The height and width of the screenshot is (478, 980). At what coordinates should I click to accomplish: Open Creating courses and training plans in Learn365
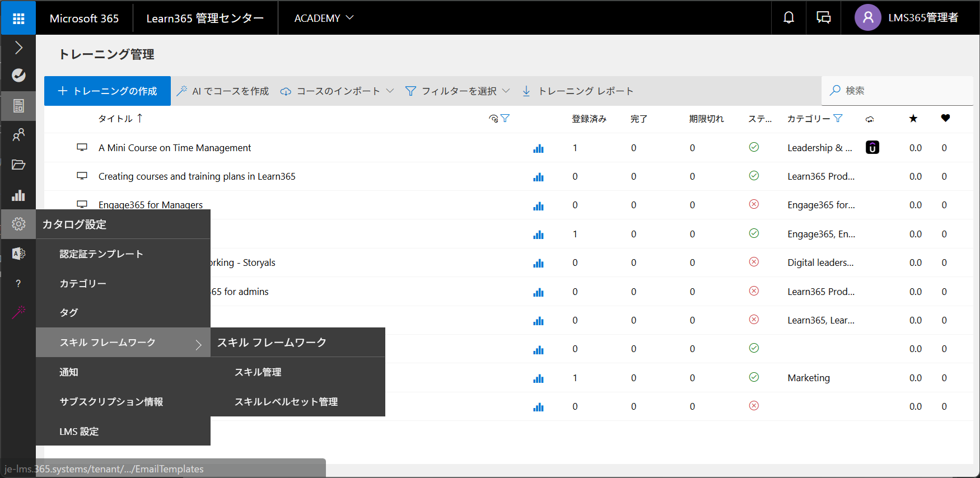click(197, 176)
